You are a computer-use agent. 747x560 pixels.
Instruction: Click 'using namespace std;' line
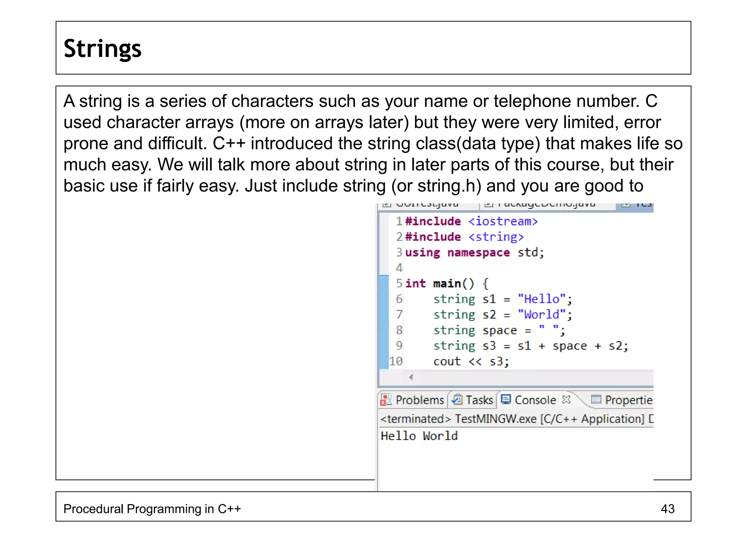coord(475,252)
